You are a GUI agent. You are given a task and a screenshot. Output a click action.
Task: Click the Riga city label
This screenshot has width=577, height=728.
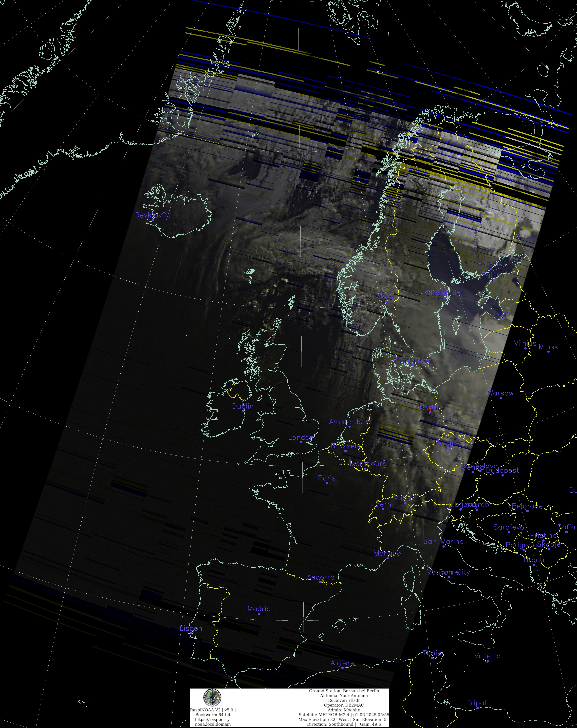[503, 314]
